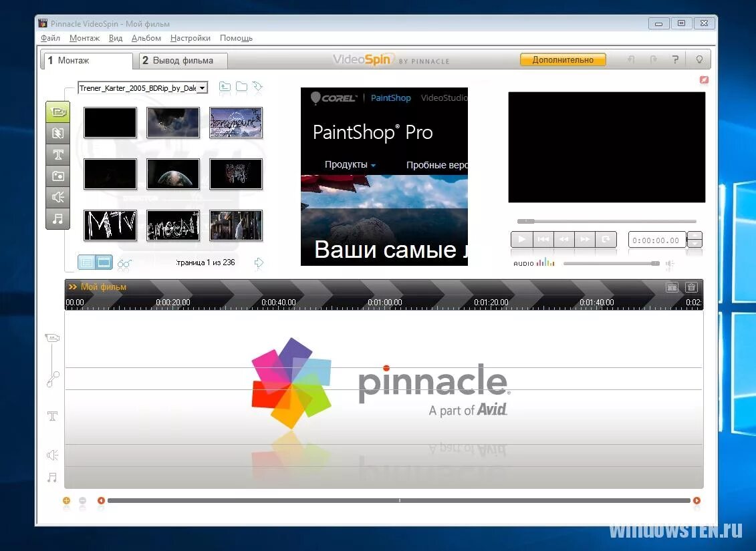The image size is (756, 551).
Task: Close the ad panel red icon
Action: tap(704, 80)
